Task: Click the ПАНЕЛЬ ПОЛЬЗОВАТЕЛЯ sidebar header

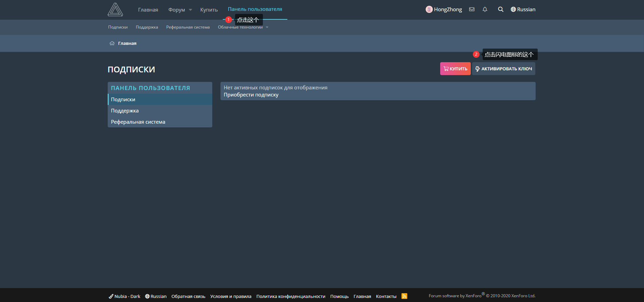Action: [x=150, y=88]
